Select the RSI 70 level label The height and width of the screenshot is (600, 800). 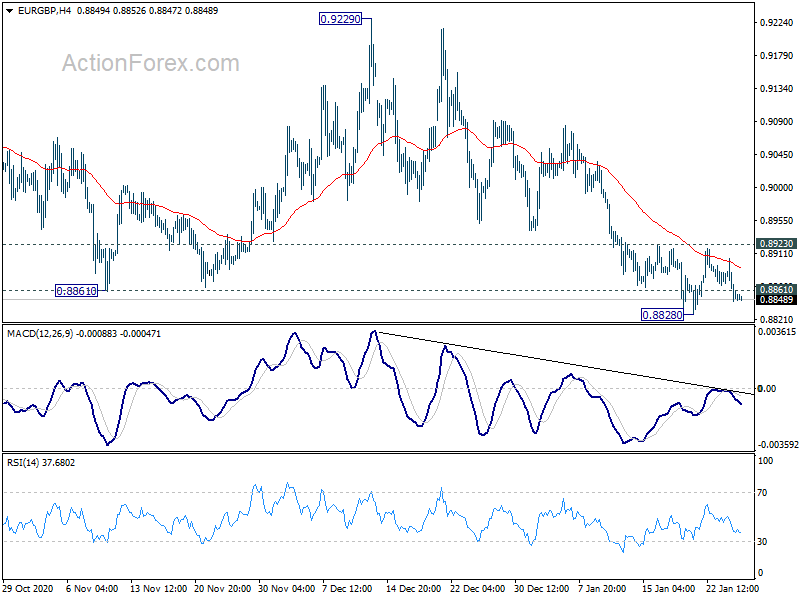click(762, 493)
